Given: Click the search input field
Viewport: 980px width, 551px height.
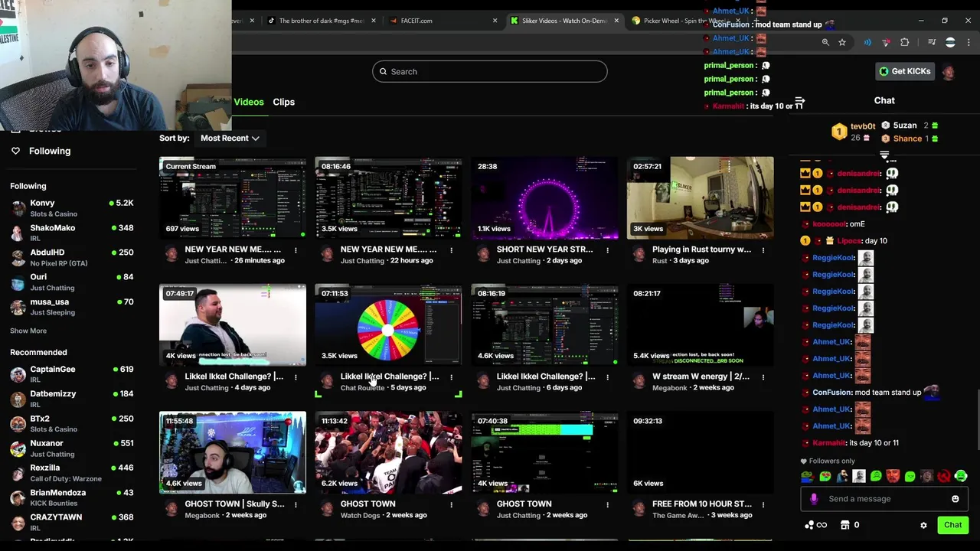Looking at the screenshot, I should click(x=490, y=72).
